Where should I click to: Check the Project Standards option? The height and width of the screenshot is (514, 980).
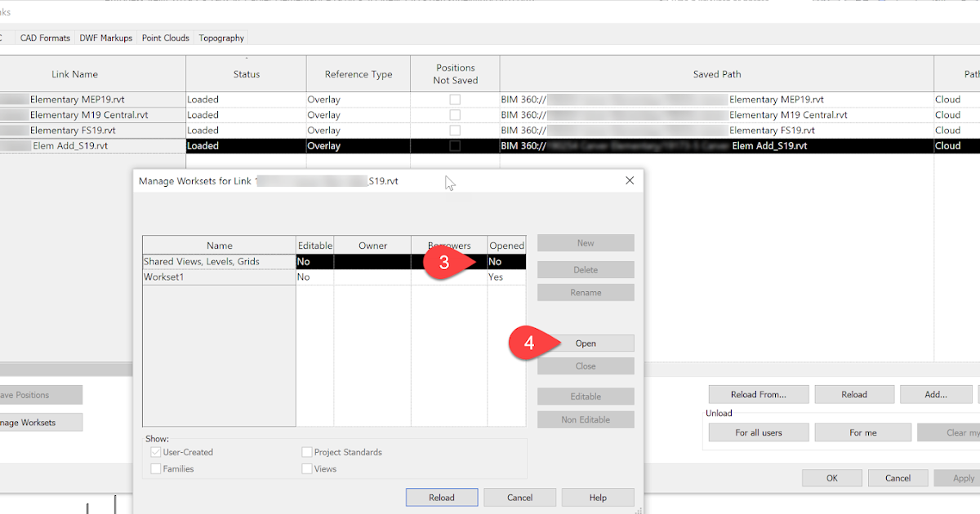point(306,451)
